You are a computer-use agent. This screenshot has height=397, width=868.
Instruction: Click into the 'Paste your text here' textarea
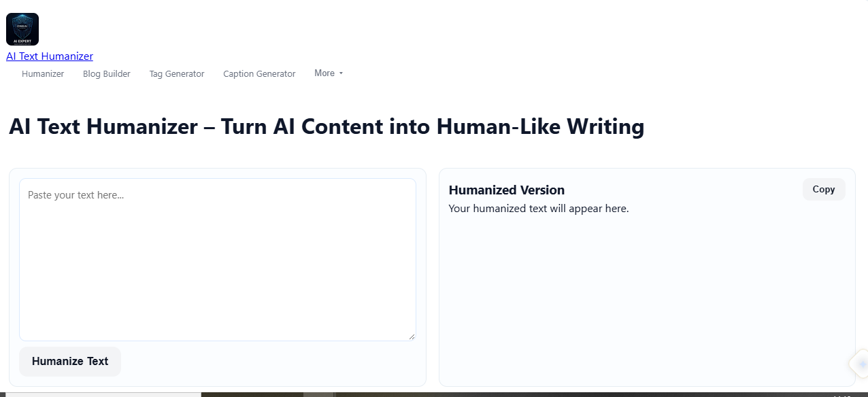point(218,260)
